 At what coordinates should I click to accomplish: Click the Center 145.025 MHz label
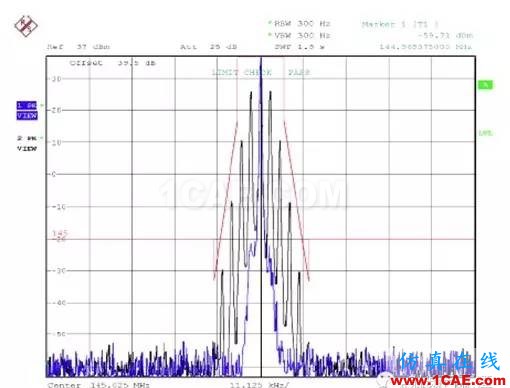click(x=99, y=385)
